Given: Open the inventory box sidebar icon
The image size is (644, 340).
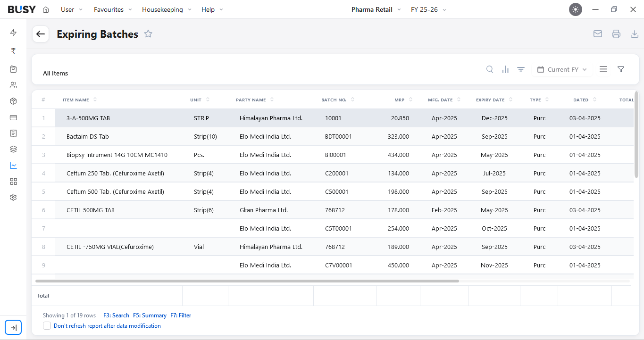Looking at the screenshot, I should (x=13, y=101).
